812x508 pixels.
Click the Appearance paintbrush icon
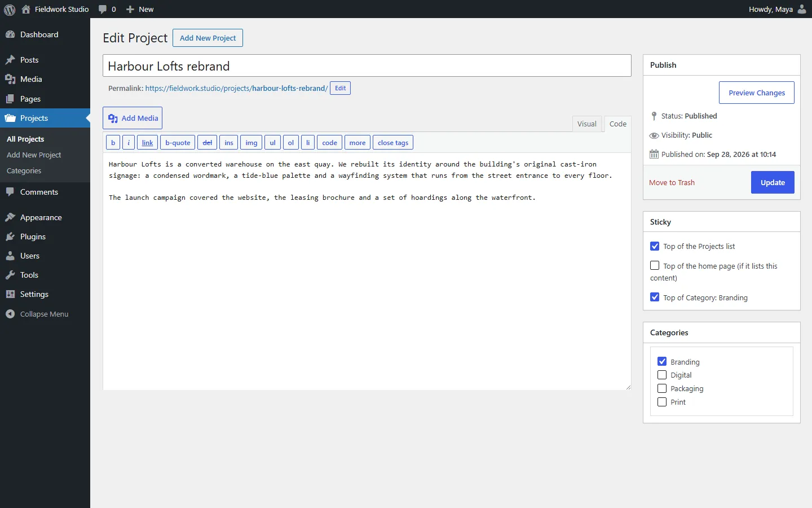tap(10, 217)
